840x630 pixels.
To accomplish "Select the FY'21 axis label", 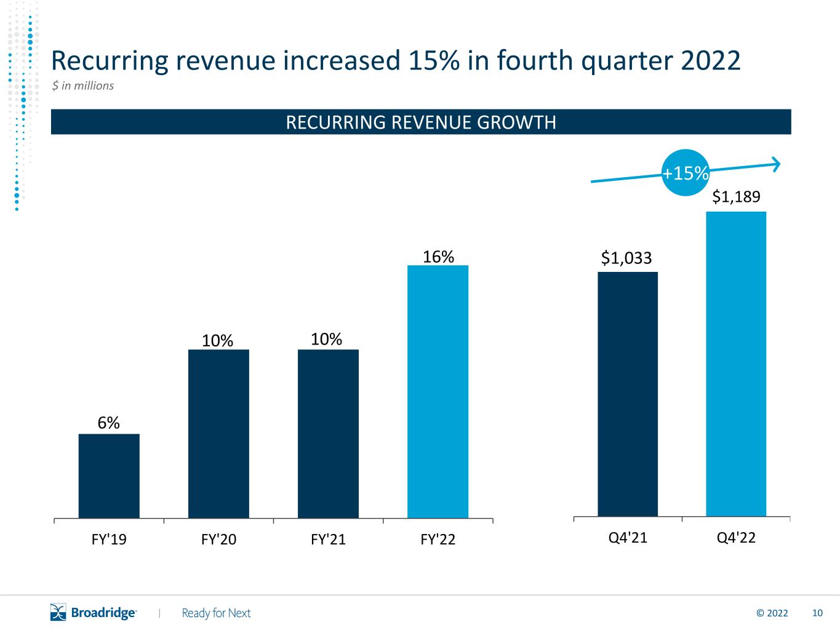I will (328, 540).
